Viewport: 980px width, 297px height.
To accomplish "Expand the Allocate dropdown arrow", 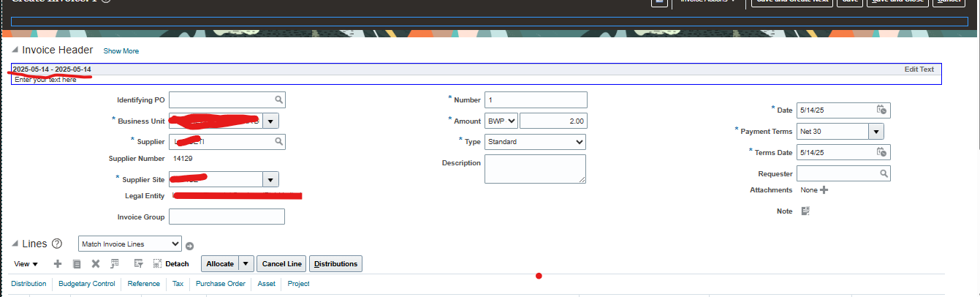I will 246,263.
